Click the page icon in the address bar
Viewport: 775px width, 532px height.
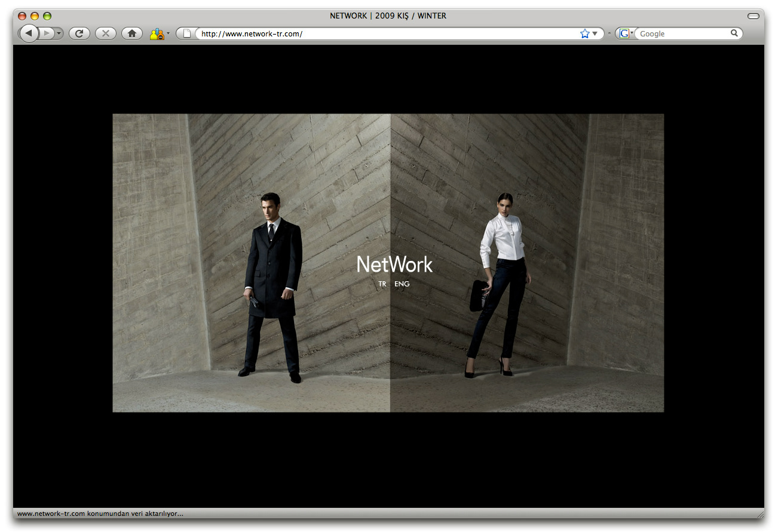[x=187, y=34]
